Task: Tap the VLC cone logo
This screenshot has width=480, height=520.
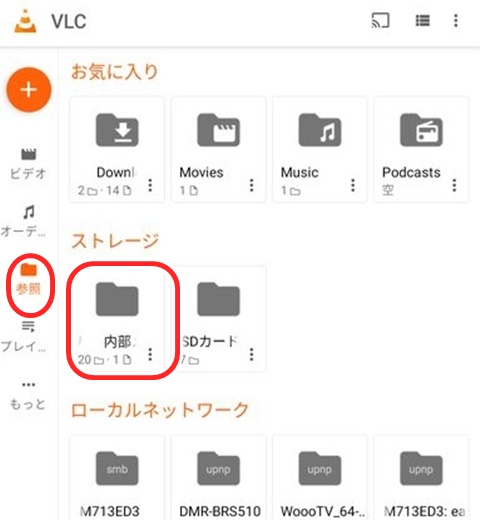Action: point(25,21)
